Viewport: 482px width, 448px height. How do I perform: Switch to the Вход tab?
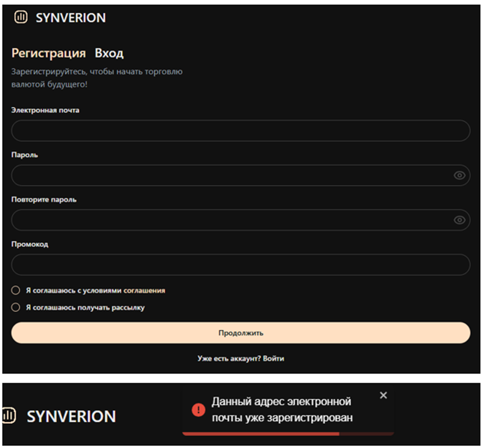click(x=109, y=53)
